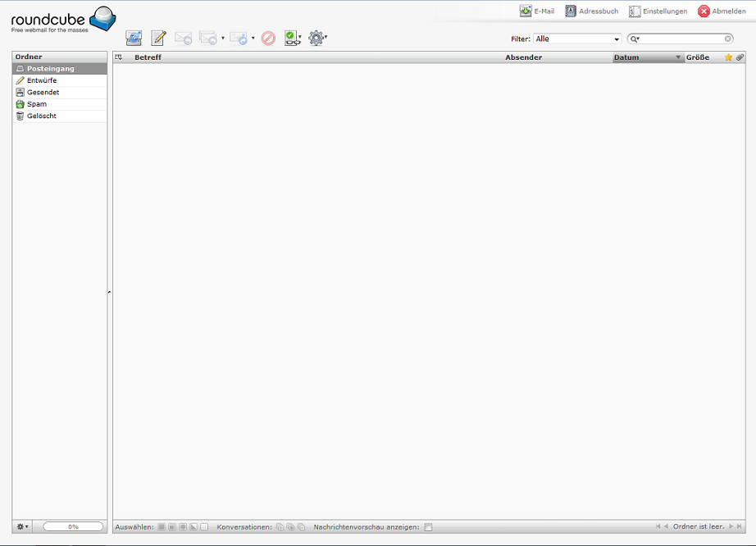Screen dimensions: 756x546
Task: Open the gear more-actions menu in toolbar
Action: [x=317, y=38]
